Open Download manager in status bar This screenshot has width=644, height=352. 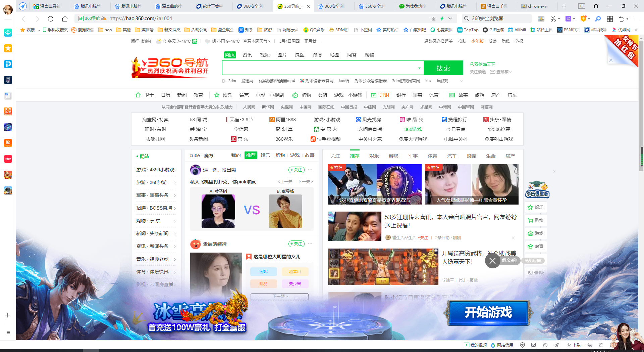(574, 345)
